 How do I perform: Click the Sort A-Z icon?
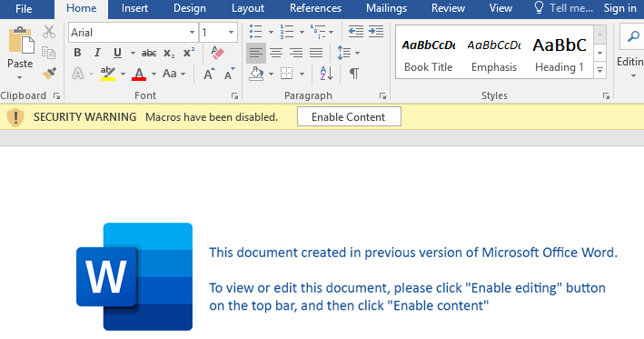click(326, 74)
